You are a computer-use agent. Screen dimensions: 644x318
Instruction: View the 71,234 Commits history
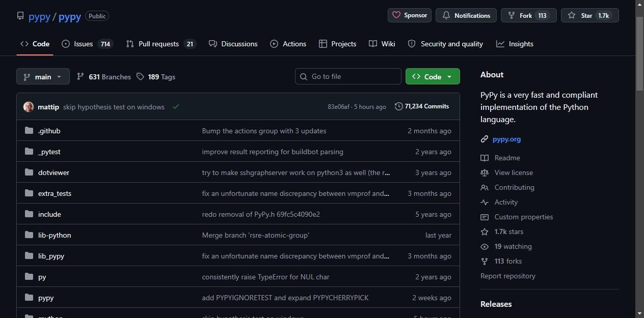(x=422, y=106)
